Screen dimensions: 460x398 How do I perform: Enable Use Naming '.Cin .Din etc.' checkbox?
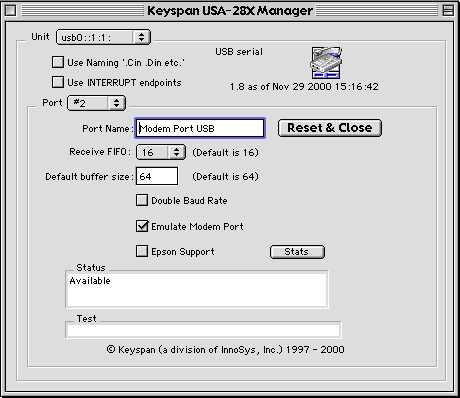point(58,62)
